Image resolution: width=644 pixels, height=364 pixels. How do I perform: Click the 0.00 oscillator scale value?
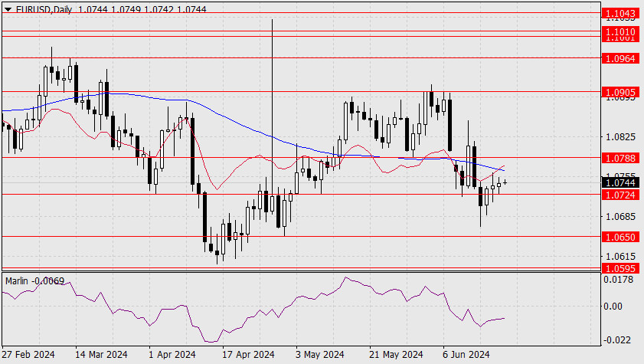point(613,306)
